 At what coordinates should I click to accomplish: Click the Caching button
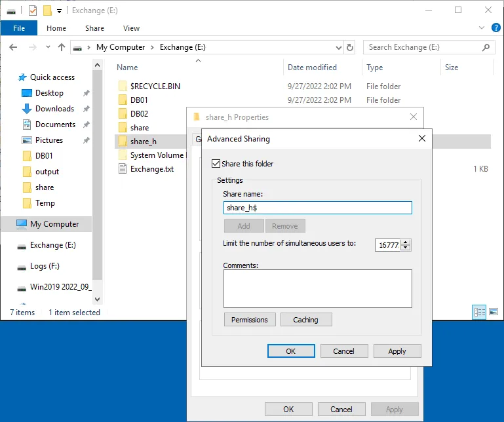pyautogui.click(x=306, y=320)
